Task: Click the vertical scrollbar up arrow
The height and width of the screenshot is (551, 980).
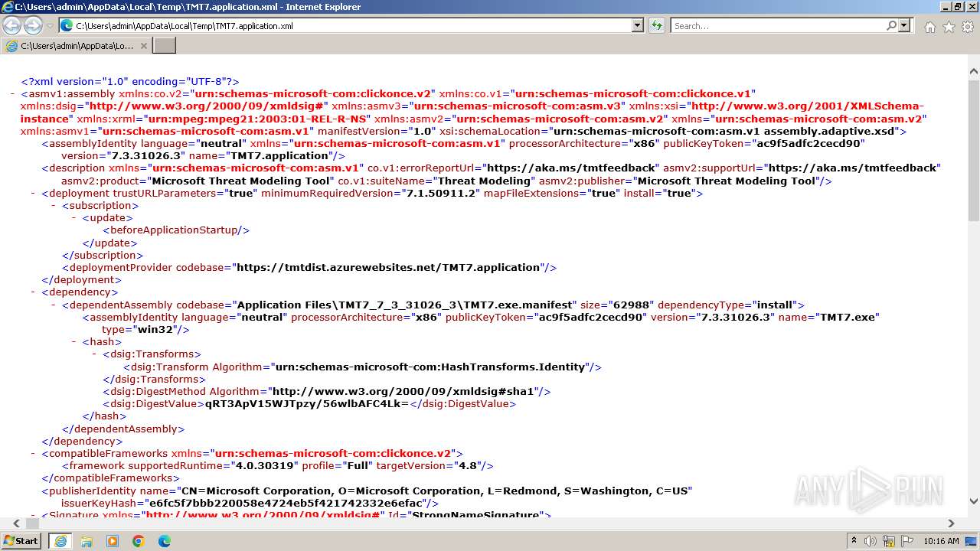Action: click(x=974, y=73)
